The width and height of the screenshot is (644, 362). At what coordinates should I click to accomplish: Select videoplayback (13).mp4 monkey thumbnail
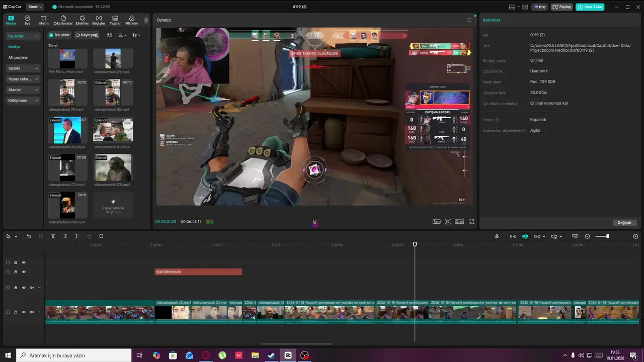(x=113, y=168)
